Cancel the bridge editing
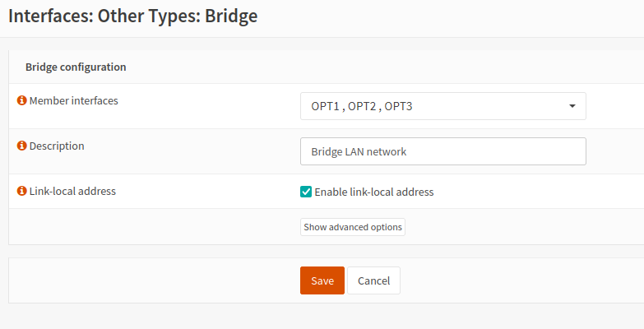644x329 pixels. coord(373,280)
